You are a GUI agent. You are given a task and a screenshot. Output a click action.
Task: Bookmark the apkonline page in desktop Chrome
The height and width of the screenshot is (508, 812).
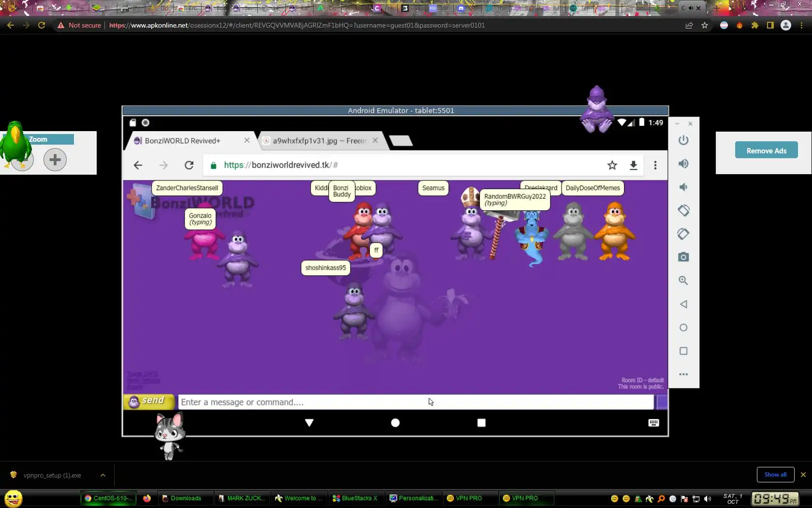[x=705, y=25]
